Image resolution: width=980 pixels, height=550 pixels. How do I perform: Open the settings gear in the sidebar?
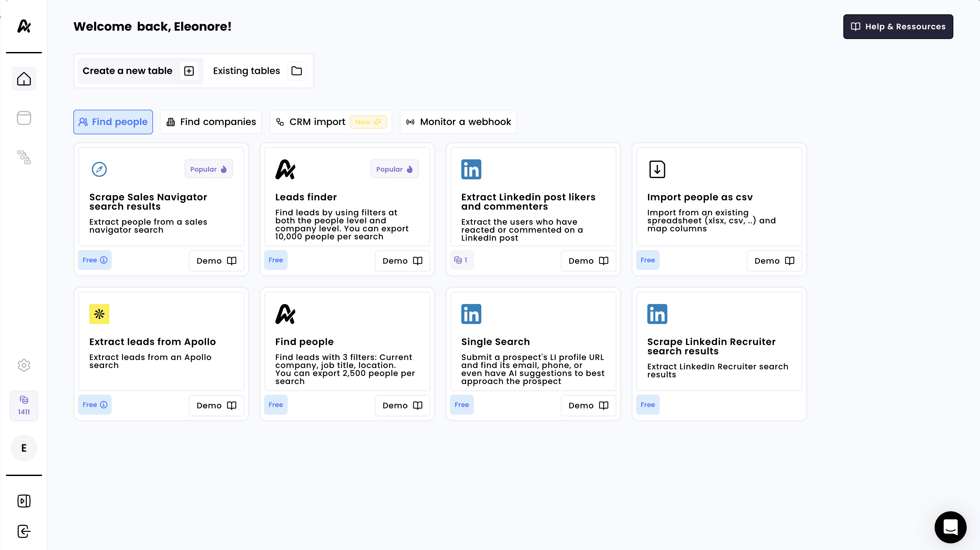pyautogui.click(x=24, y=365)
